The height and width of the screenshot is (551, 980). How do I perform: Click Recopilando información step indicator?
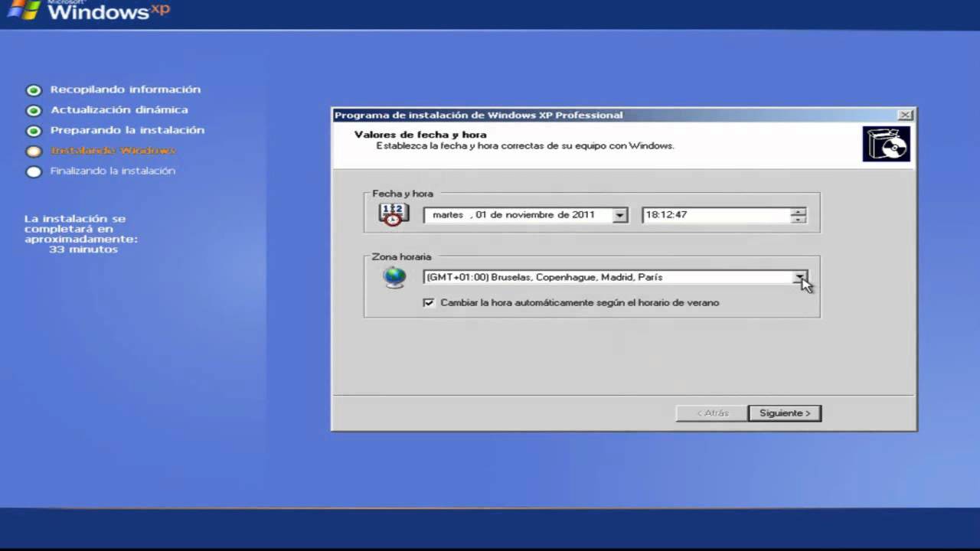tap(34, 90)
